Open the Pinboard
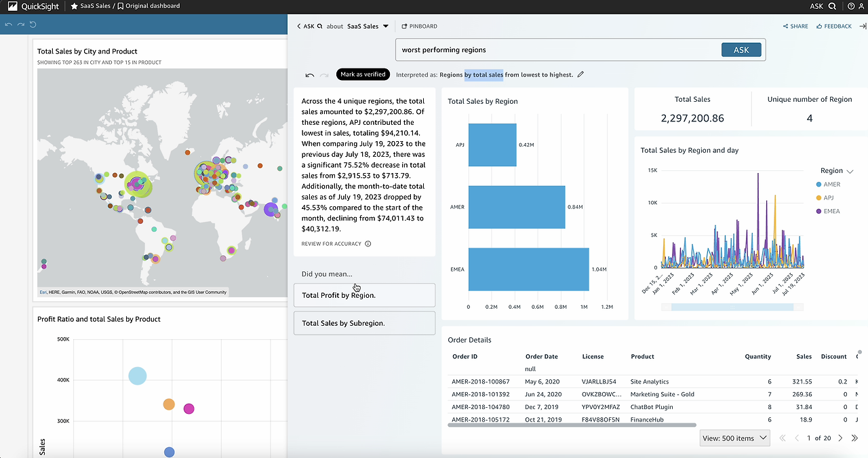The width and height of the screenshot is (868, 458). (419, 26)
